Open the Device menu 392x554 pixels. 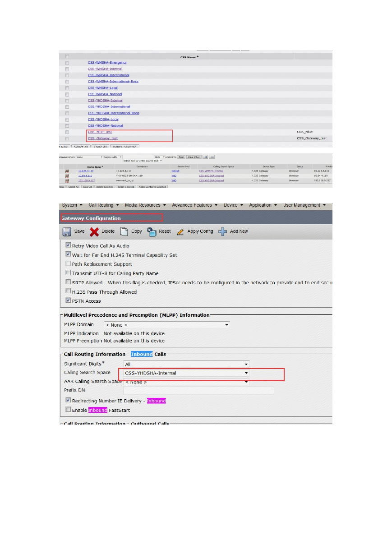click(233, 205)
